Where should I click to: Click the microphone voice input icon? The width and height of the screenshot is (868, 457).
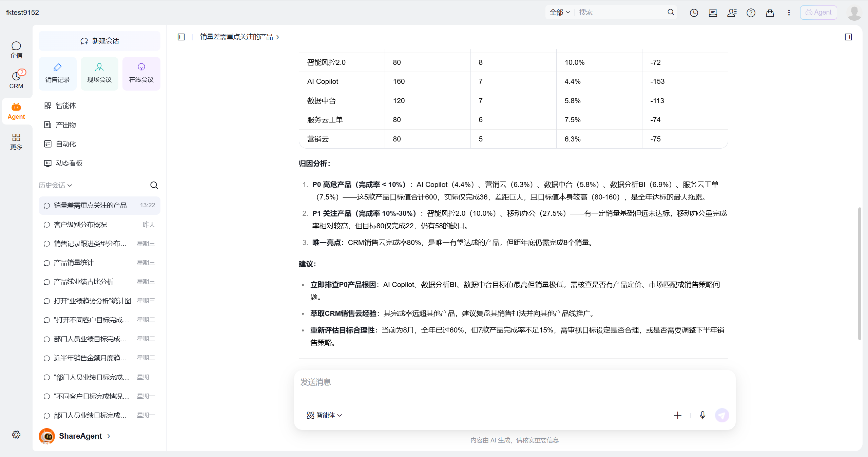[x=702, y=415]
